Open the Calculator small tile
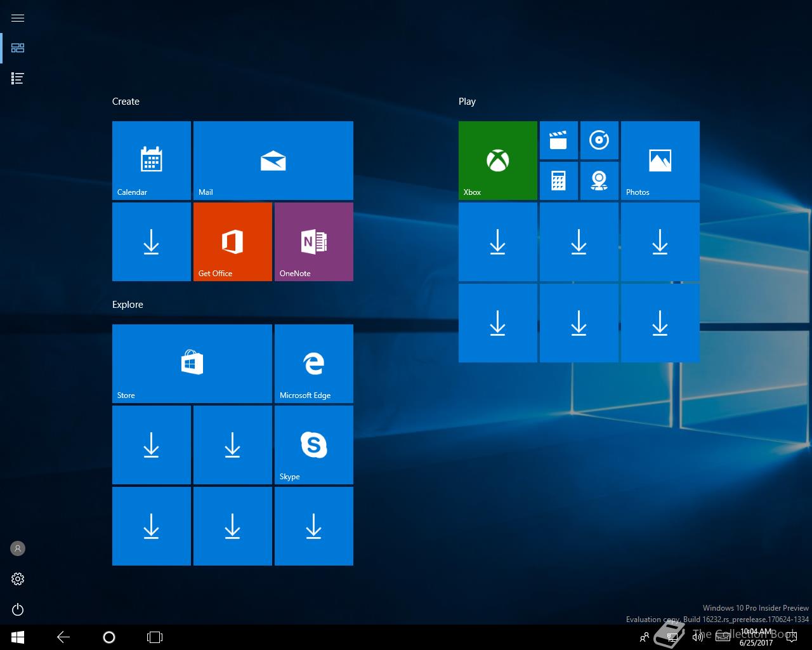The width and height of the screenshot is (812, 650). coord(559,181)
